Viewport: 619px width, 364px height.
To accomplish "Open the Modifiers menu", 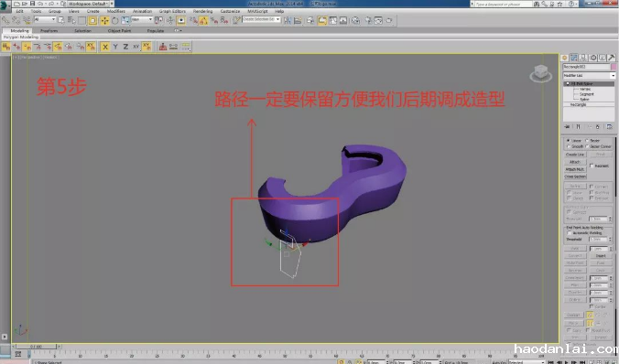I will [x=116, y=11].
